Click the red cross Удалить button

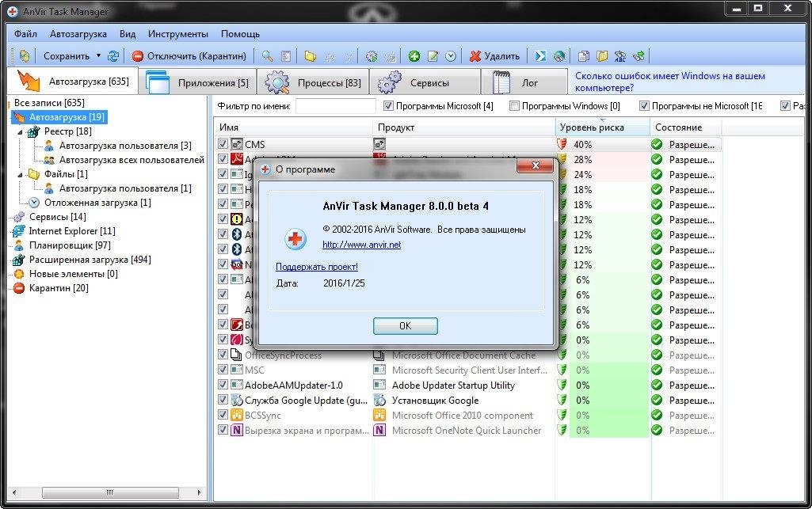coord(494,56)
